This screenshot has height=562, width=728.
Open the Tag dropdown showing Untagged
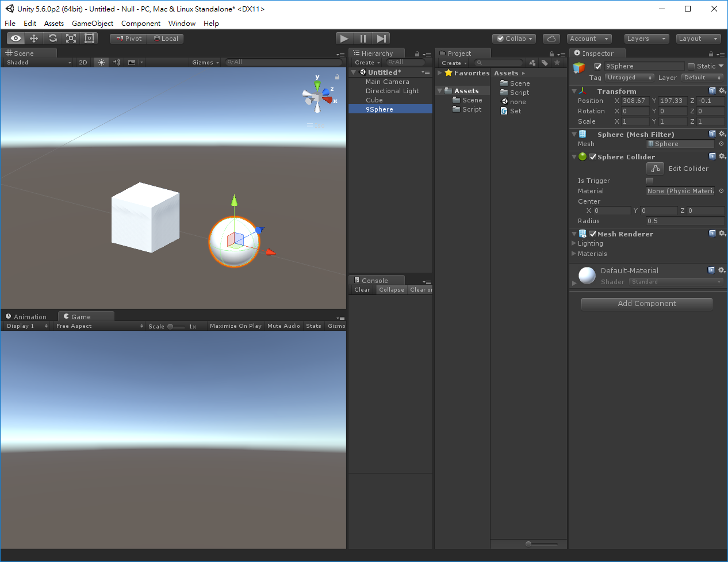(x=630, y=77)
